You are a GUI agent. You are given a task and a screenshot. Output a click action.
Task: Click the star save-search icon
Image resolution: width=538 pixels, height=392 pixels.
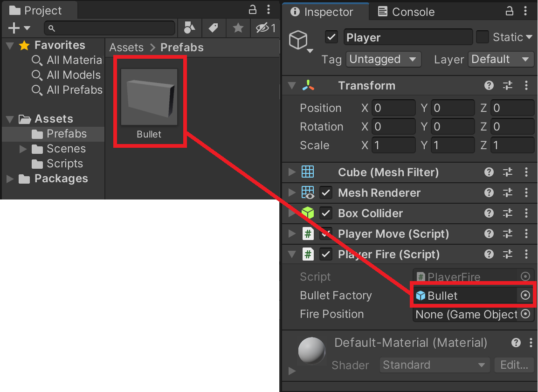[x=238, y=28]
